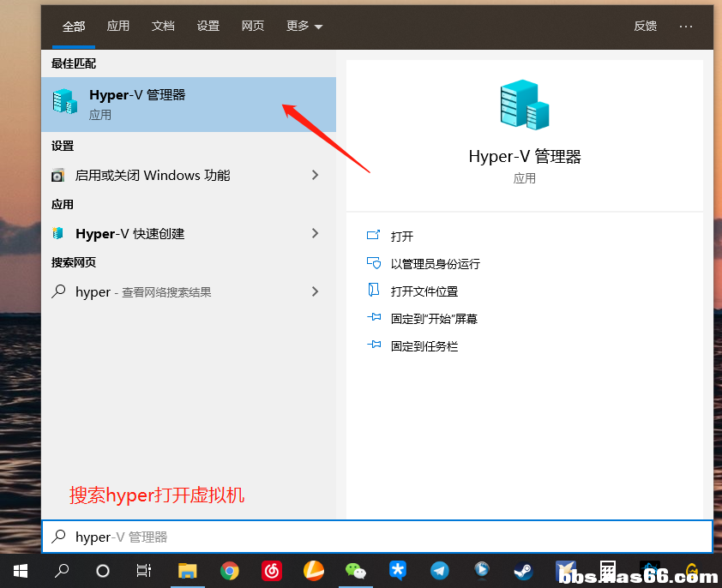
Task: Open File Explorer from the taskbar
Action: [188, 569]
